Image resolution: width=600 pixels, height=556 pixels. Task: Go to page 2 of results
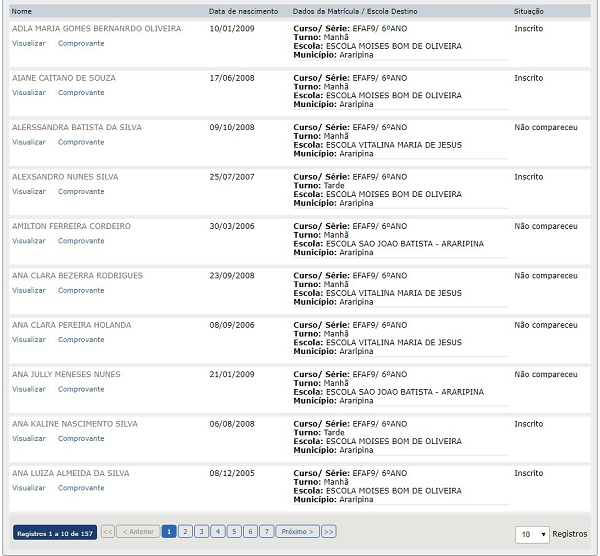pos(185,532)
